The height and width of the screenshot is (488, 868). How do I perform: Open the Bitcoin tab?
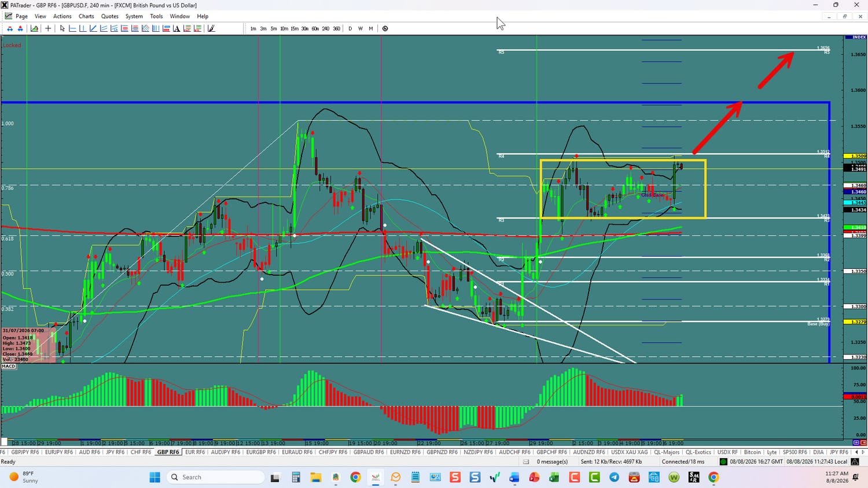(752, 452)
